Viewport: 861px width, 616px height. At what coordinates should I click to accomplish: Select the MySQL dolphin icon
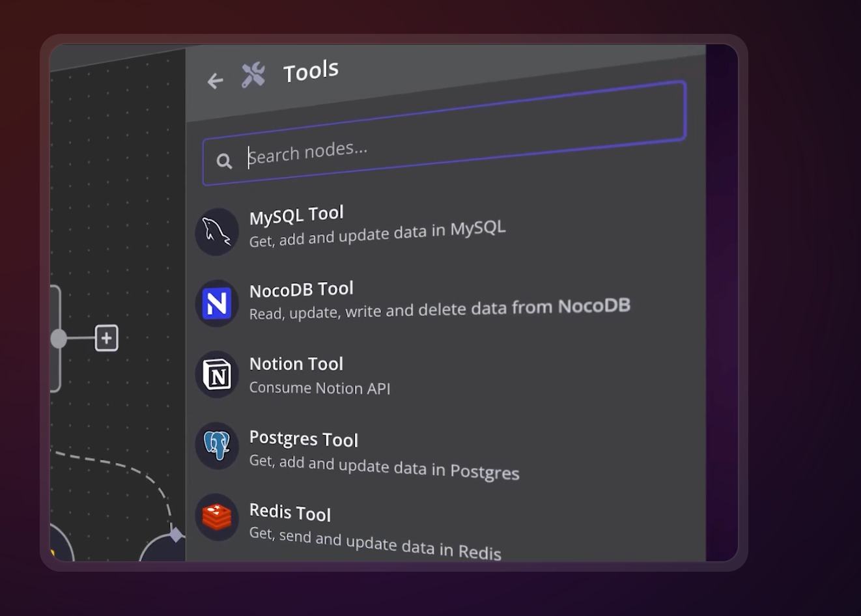217,232
